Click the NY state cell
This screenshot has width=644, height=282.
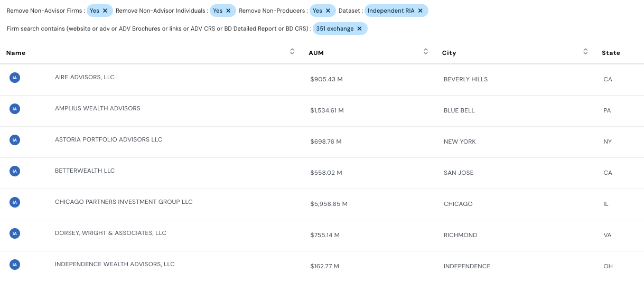click(608, 142)
